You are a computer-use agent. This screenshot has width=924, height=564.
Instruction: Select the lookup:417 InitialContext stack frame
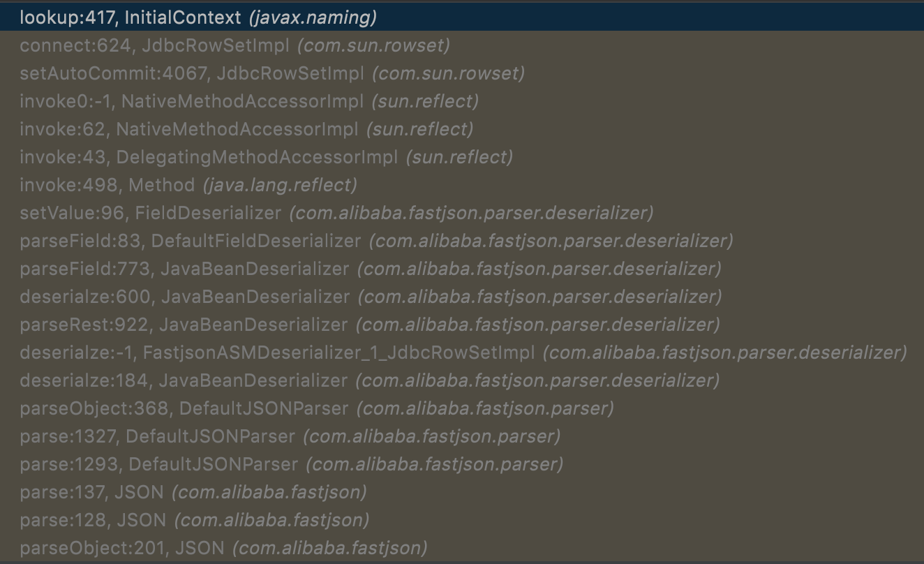pos(198,18)
